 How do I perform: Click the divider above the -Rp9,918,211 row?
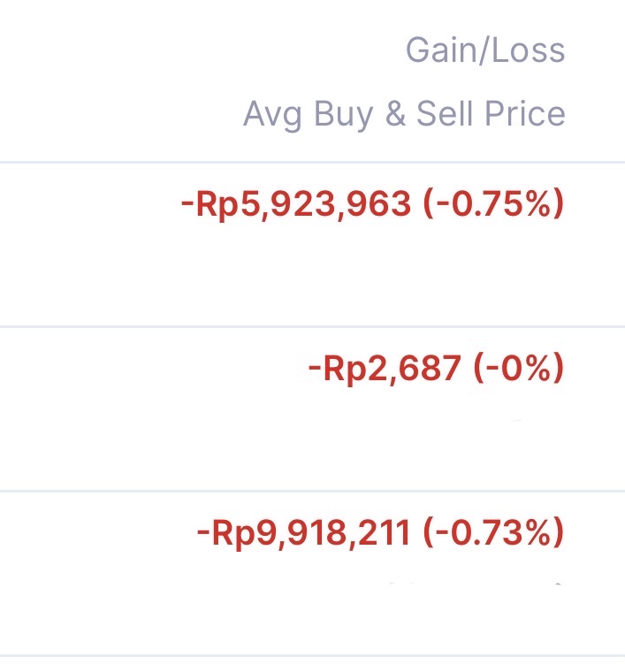[x=312, y=491]
